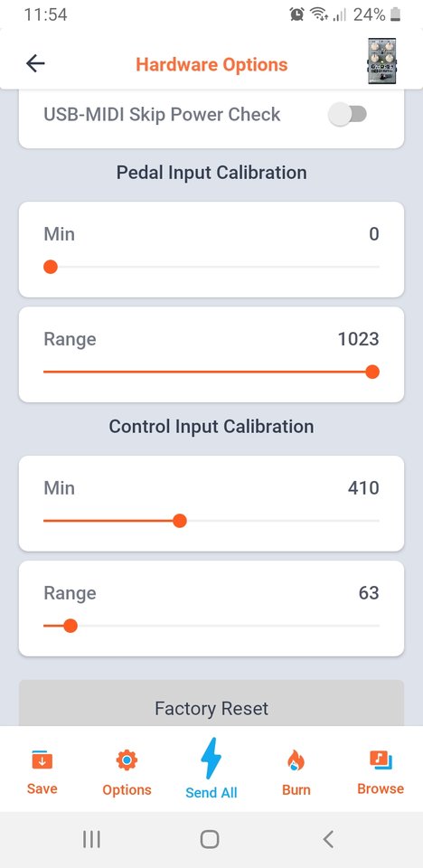Click the Control Input Range track's right end
This screenshot has width=423, height=868.
[x=378, y=626]
